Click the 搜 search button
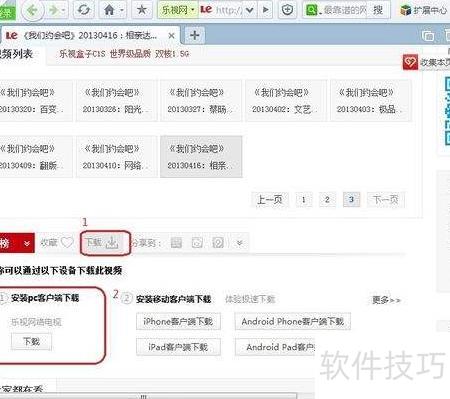Screen dimensions: 450x399 pyautogui.click(x=378, y=10)
